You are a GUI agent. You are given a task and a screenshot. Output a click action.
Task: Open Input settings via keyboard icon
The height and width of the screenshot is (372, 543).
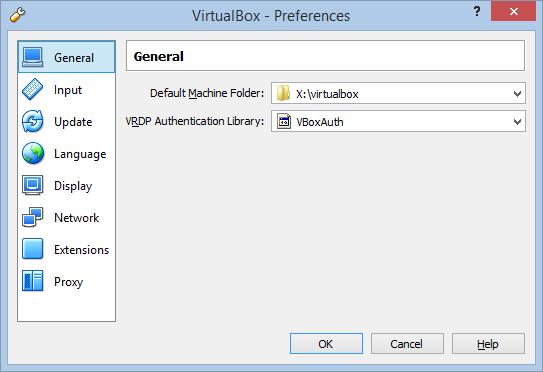tap(33, 89)
